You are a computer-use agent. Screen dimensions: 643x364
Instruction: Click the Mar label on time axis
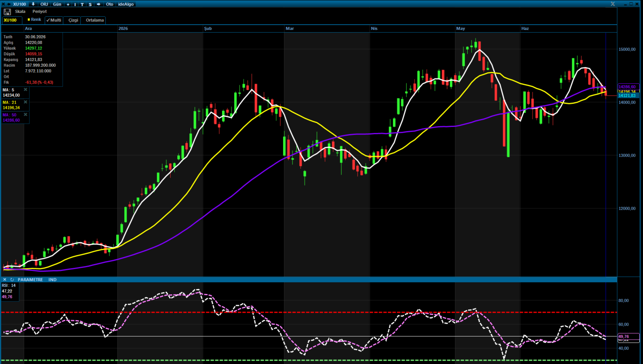tap(290, 29)
